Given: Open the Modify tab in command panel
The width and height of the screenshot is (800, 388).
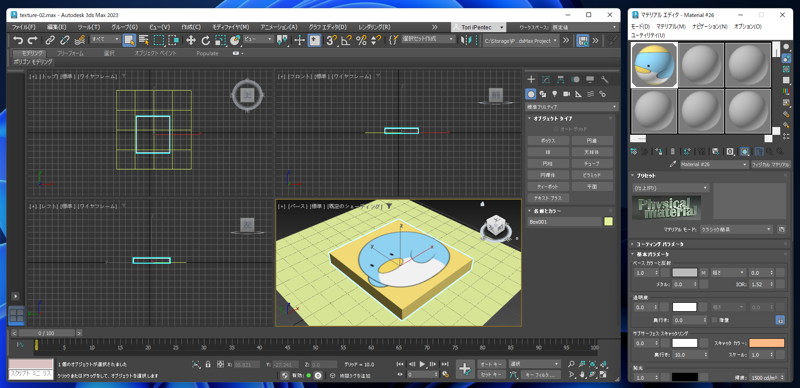Looking at the screenshot, I should (x=546, y=79).
